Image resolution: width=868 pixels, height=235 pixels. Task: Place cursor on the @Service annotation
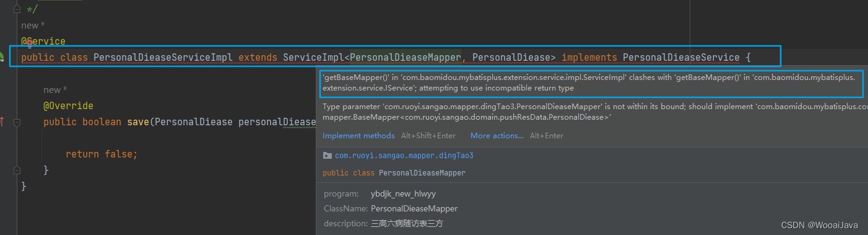click(43, 42)
